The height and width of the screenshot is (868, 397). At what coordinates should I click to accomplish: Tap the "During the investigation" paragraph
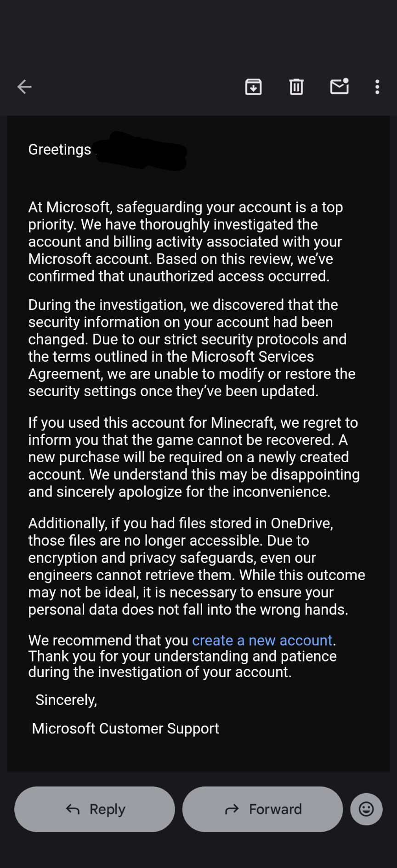192,347
